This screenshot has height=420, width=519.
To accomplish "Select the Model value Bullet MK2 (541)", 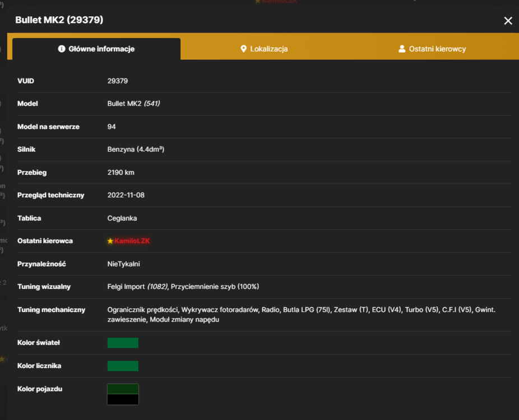I will [x=134, y=104].
